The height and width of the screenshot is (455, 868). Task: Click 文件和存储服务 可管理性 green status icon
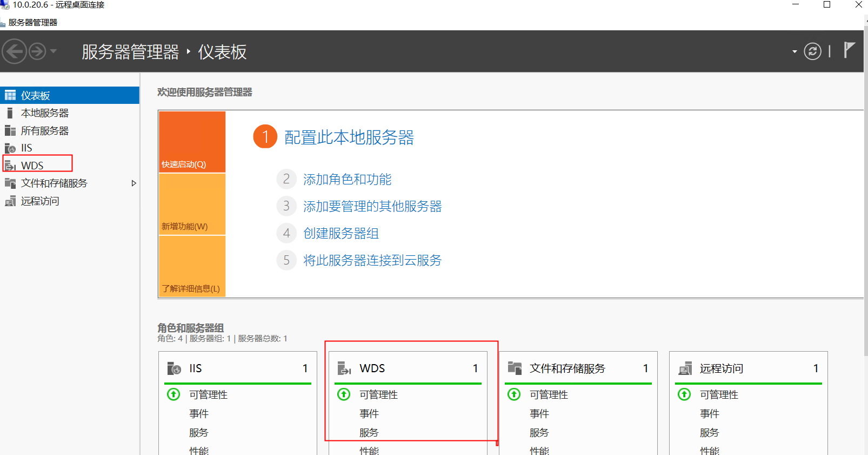(514, 394)
